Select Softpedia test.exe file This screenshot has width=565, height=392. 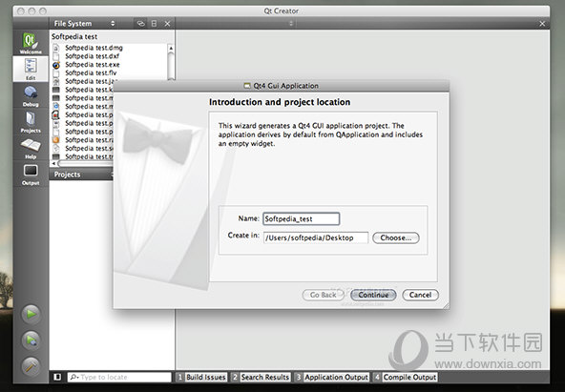point(93,65)
